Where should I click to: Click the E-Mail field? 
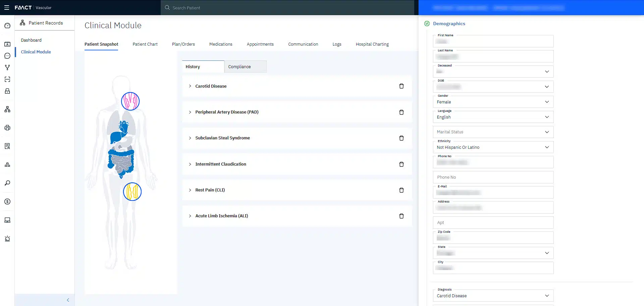(x=493, y=192)
